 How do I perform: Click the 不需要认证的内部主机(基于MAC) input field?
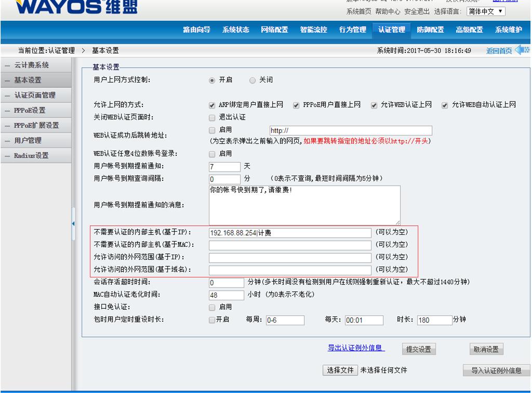pyautogui.click(x=290, y=245)
